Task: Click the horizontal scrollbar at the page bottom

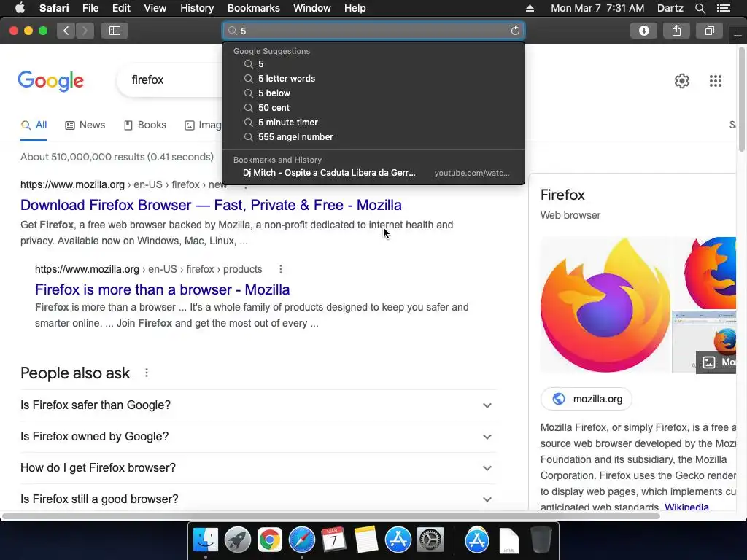Action: coord(330,516)
